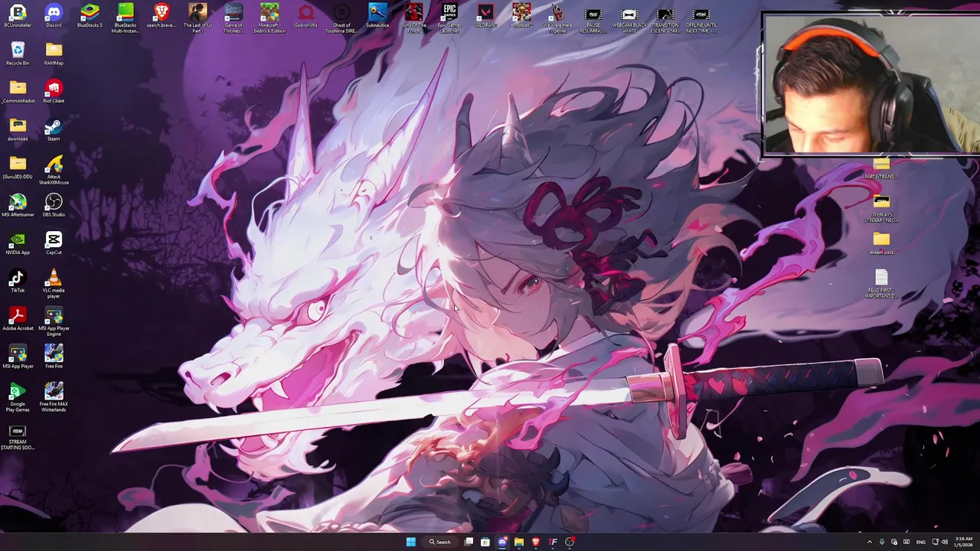
Task: Select the OVERLAYS STREAM folder icon
Action: (881, 208)
